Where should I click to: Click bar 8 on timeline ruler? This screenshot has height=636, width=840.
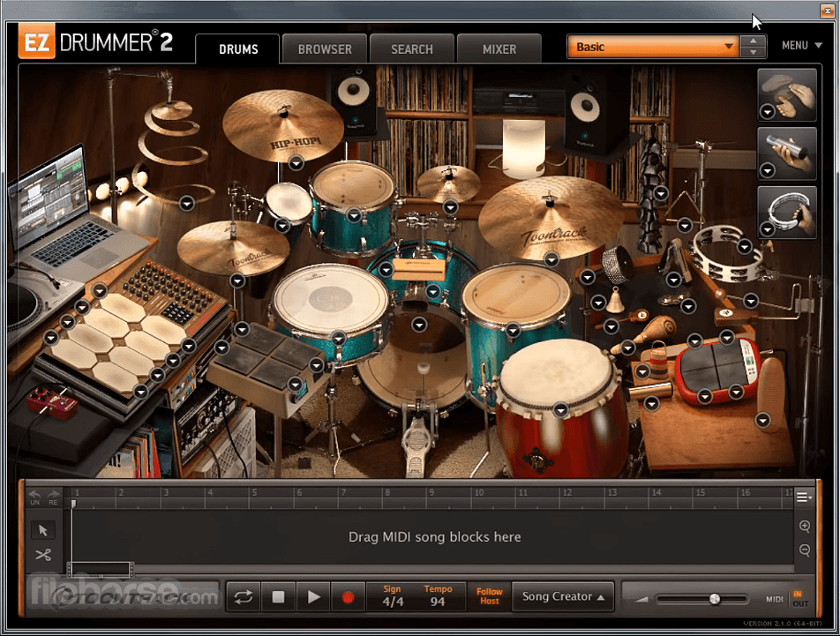[x=388, y=493]
